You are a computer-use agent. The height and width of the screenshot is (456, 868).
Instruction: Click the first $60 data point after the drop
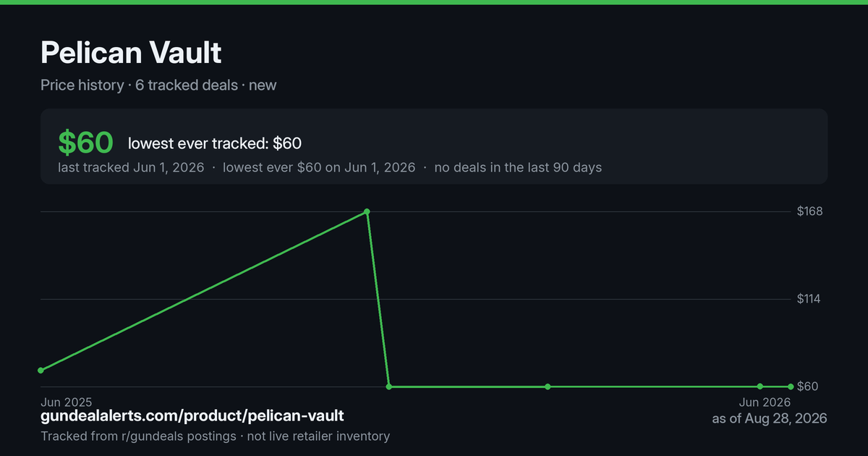click(x=389, y=387)
